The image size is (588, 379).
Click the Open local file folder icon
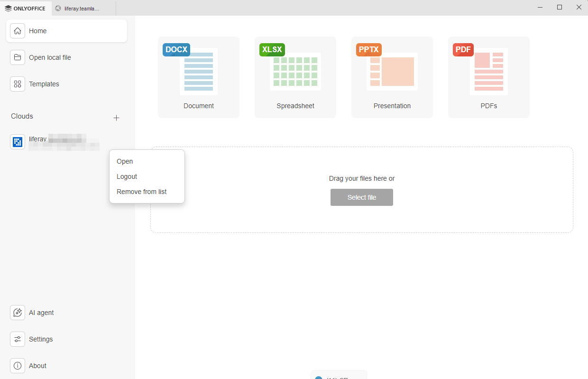[x=18, y=57]
